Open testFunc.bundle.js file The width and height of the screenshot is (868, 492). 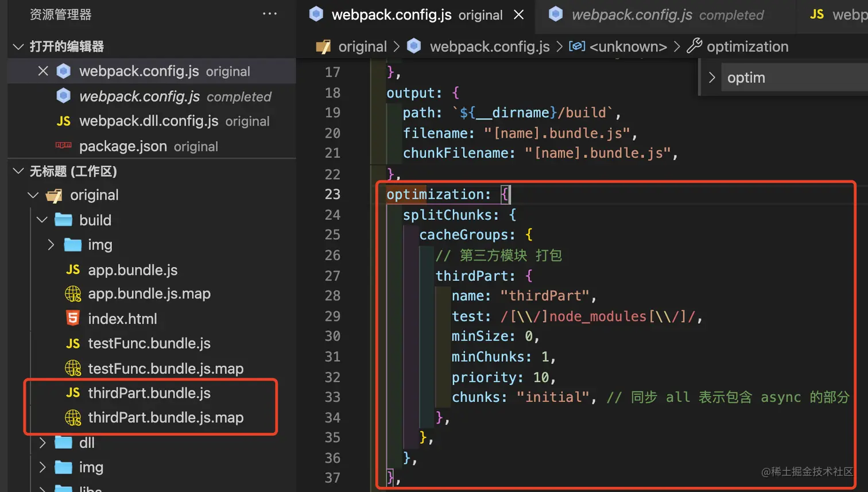click(149, 343)
